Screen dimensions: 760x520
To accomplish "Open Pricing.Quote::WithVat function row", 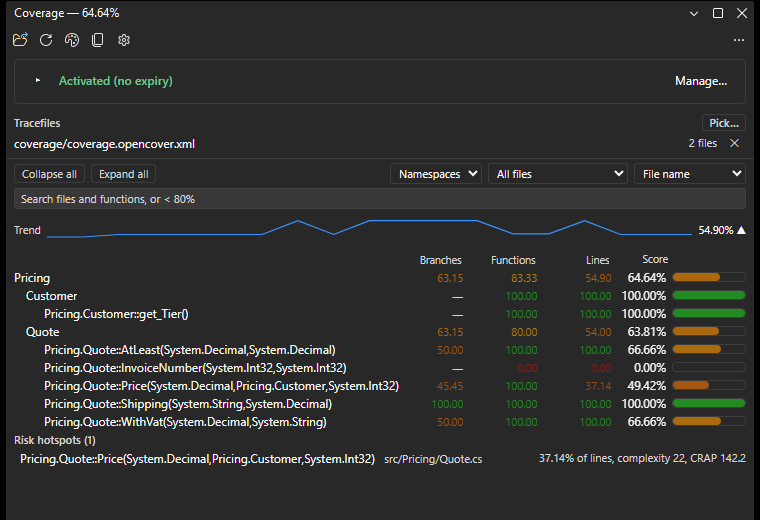I will coord(380,422).
